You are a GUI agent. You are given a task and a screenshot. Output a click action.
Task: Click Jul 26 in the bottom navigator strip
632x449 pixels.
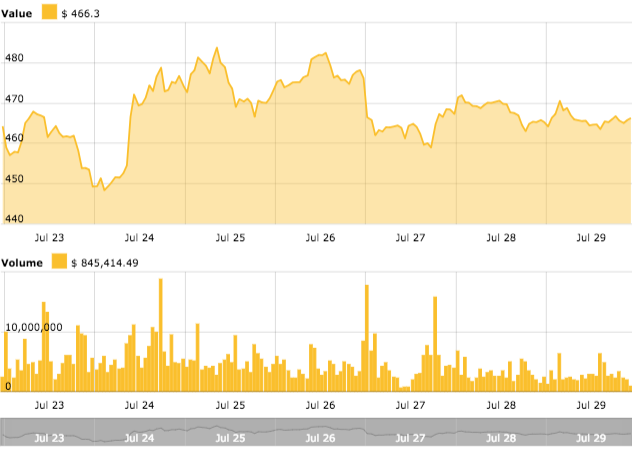[x=320, y=437]
